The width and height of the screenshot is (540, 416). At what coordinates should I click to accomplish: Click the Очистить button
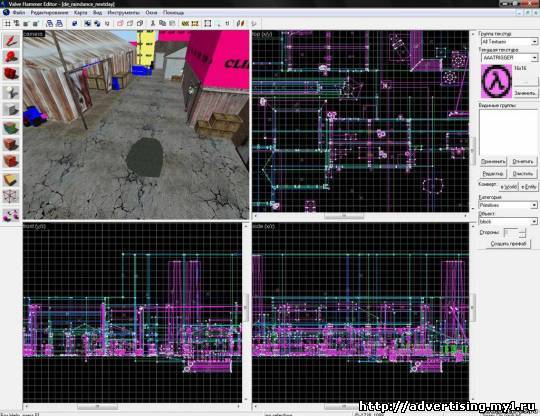point(523,174)
